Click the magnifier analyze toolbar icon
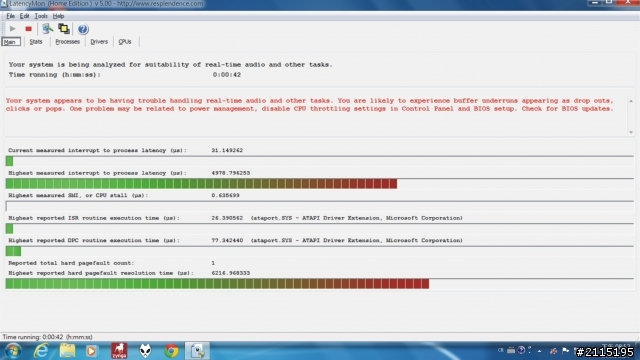Viewport: 640px width, 360px height. 47,29
